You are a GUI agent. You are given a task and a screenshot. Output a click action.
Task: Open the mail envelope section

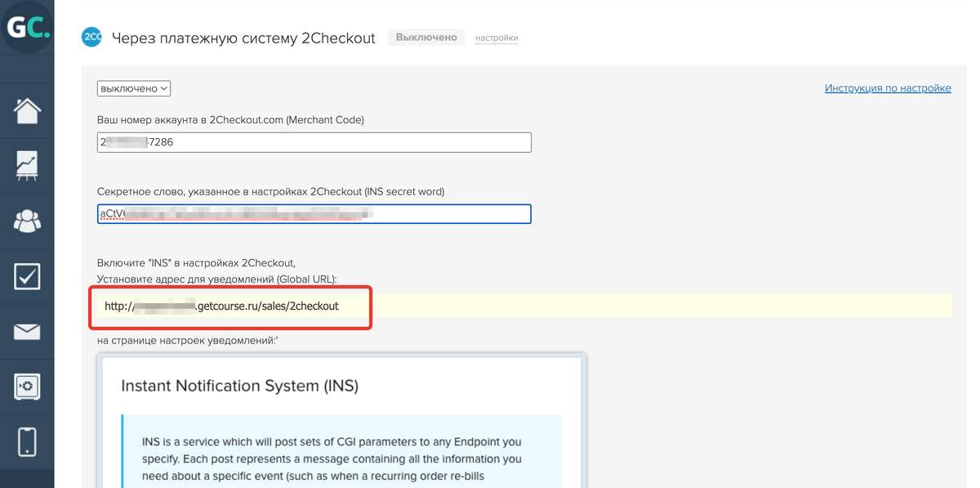(27, 332)
